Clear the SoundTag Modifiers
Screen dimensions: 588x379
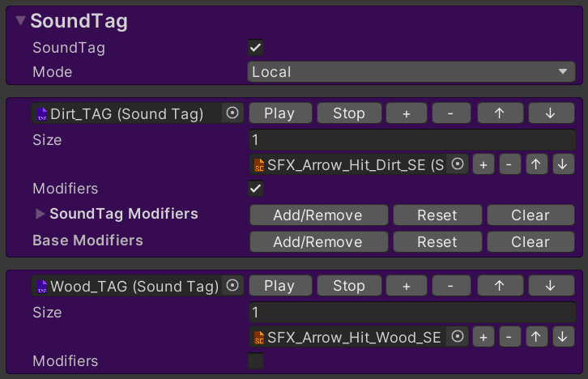530,215
